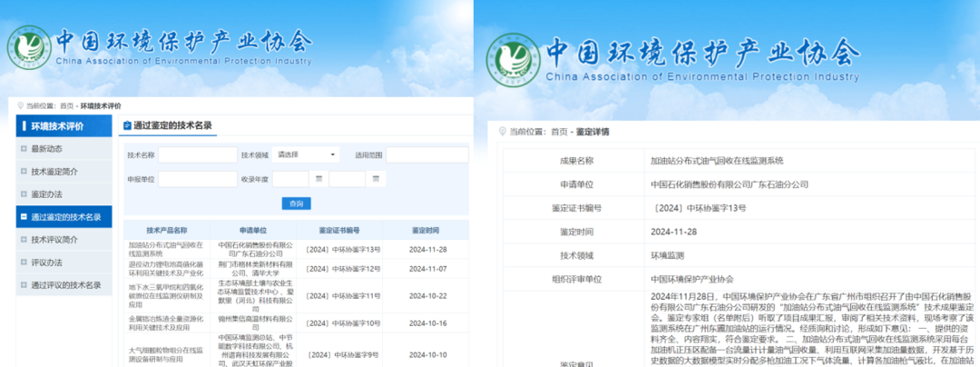Click the 〔2024〕中环协鉴字13号 value on detail page

tap(698, 208)
